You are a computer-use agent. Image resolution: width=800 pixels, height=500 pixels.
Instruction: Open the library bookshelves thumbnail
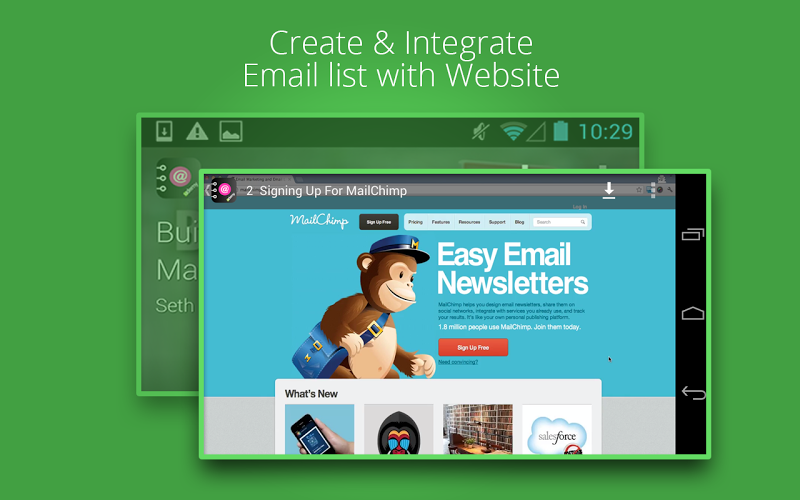[x=478, y=429]
